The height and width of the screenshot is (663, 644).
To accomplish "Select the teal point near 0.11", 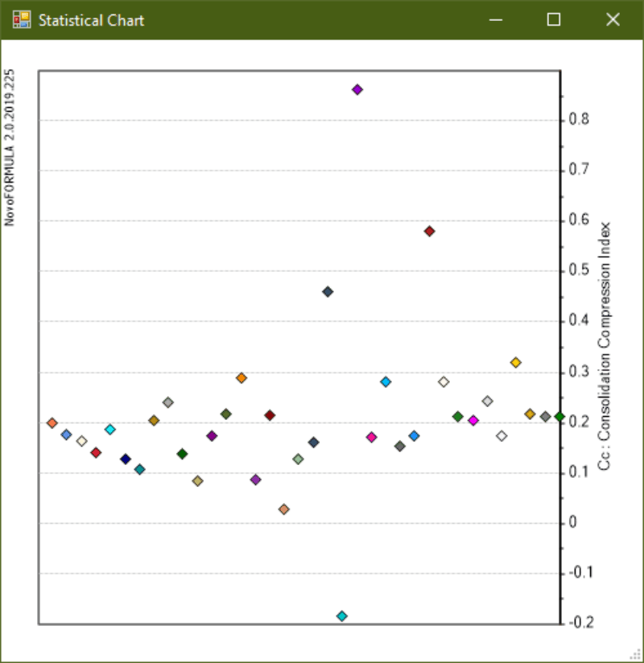I will pos(139,469).
